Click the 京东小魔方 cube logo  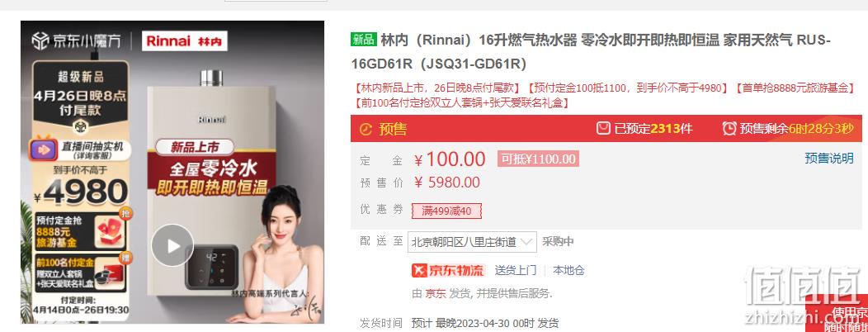point(40,40)
